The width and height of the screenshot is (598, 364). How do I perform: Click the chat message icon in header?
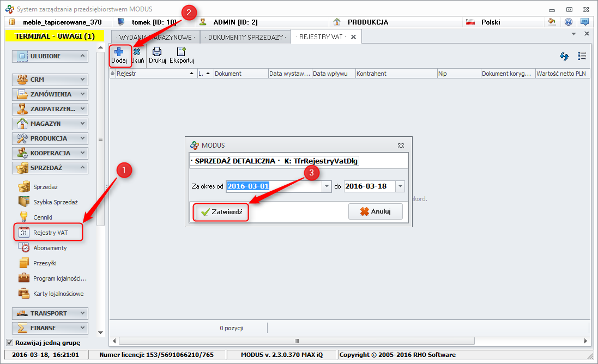coord(584,22)
